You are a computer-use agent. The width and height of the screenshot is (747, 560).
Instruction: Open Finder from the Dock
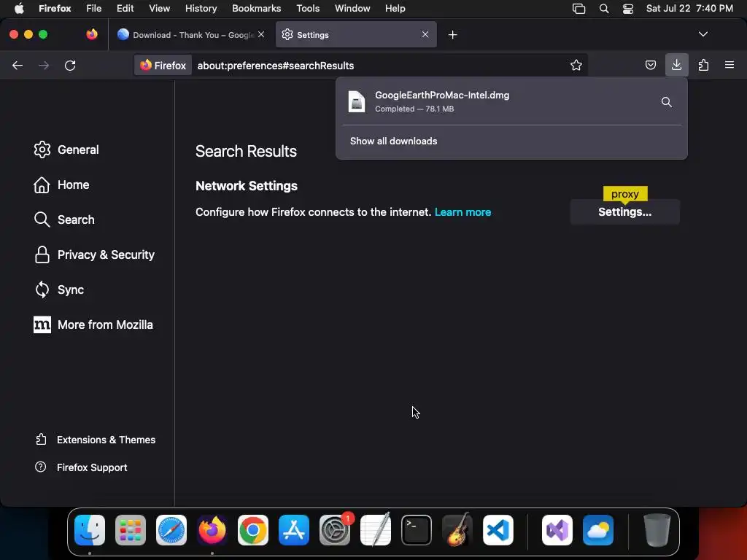tap(90, 530)
